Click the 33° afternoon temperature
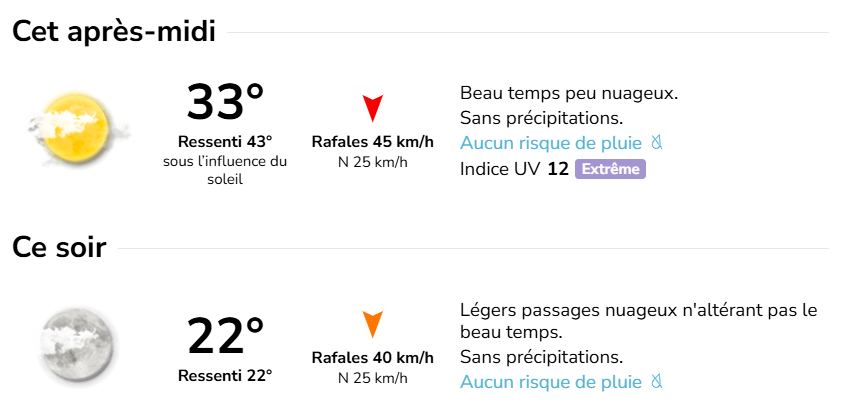 click(x=225, y=103)
